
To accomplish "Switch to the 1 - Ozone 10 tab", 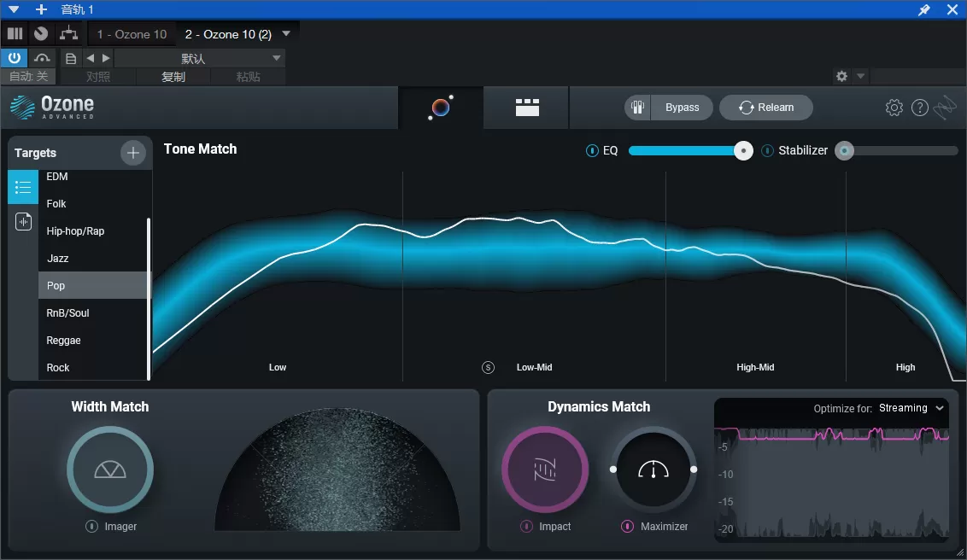I will tap(132, 34).
